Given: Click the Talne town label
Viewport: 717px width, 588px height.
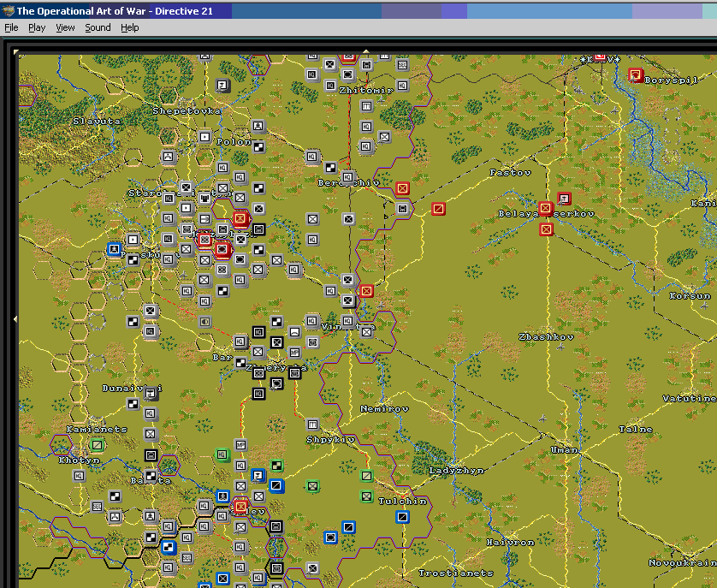Looking at the screenshot, I should point(635,429).
